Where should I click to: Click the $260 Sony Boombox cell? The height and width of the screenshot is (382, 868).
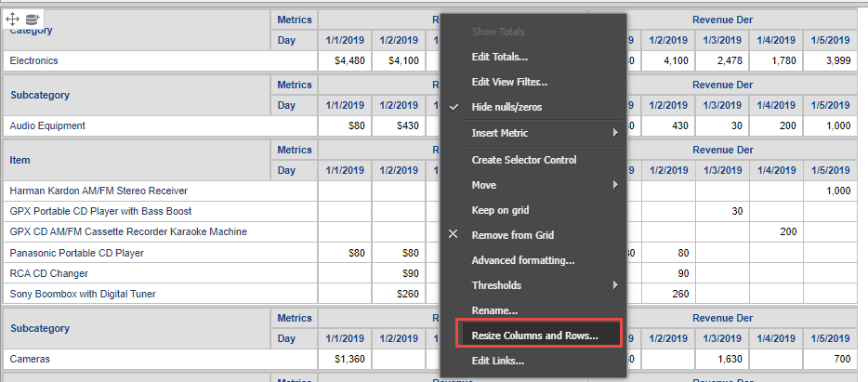point(399,294)
